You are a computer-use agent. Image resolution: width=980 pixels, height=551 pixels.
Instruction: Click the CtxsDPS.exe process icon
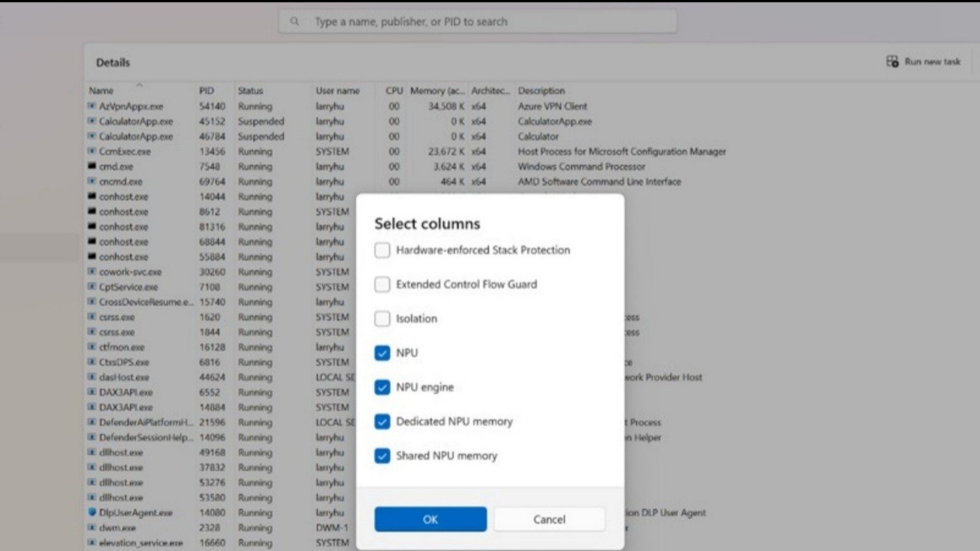(x=92, y=362)
